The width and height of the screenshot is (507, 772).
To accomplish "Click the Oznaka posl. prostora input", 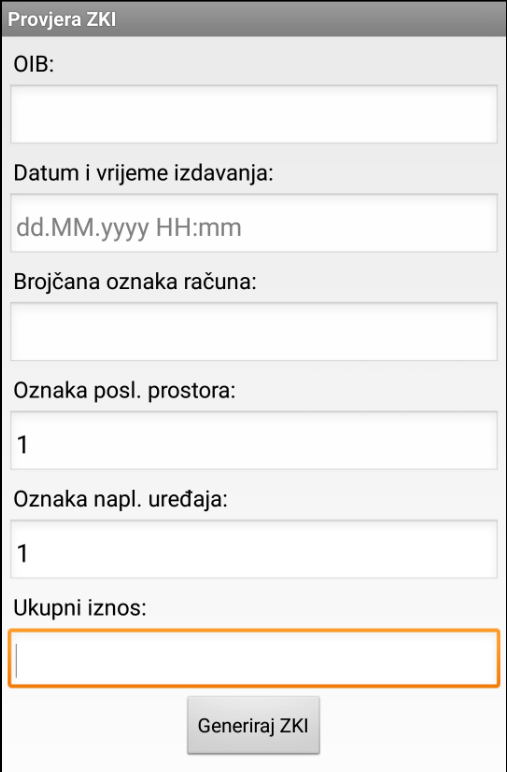I will (254, 441).
